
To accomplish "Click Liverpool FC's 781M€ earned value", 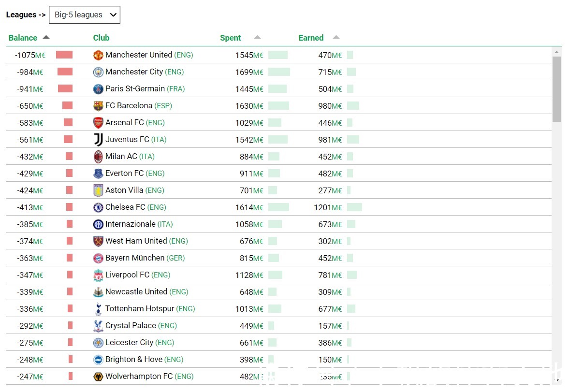I will [330, 275].
